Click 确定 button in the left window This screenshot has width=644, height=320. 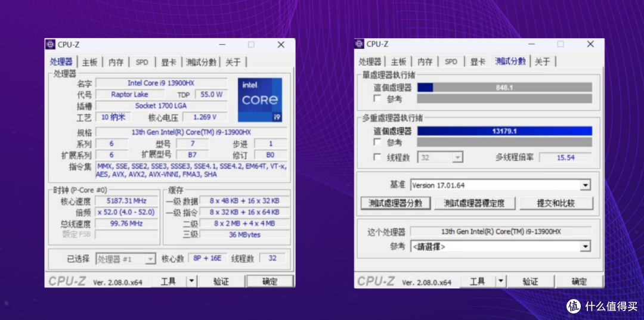click(x=270, y=281)
